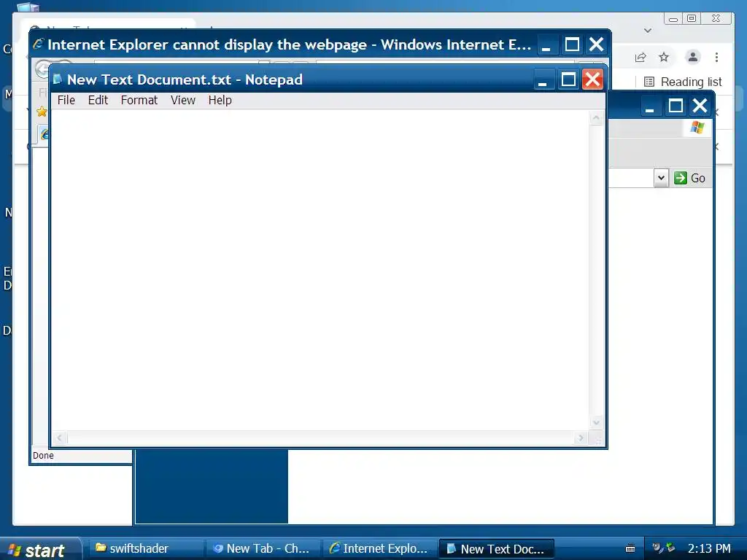Viewport: 747px width, 560px height.
Task: Click the Internet Explorer favorites star icon
Action: coord(42,112)
